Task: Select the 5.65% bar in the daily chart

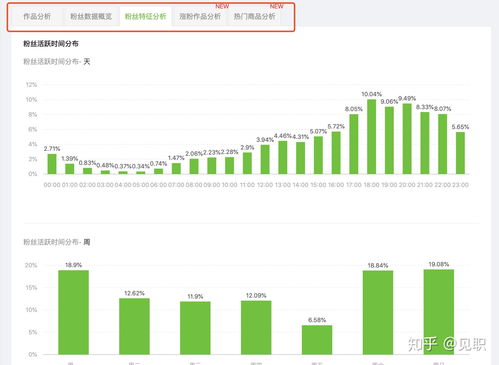Action: pyautogui.click(x=460, y=153)
